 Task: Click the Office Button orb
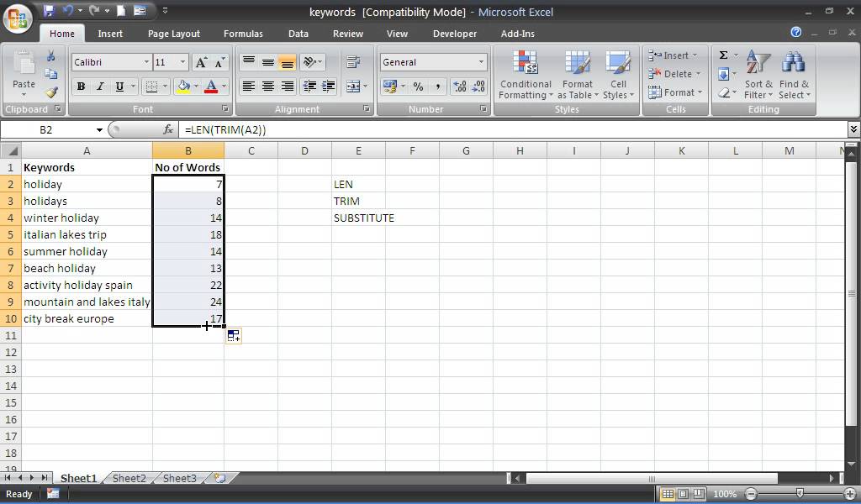pos(18,18)
